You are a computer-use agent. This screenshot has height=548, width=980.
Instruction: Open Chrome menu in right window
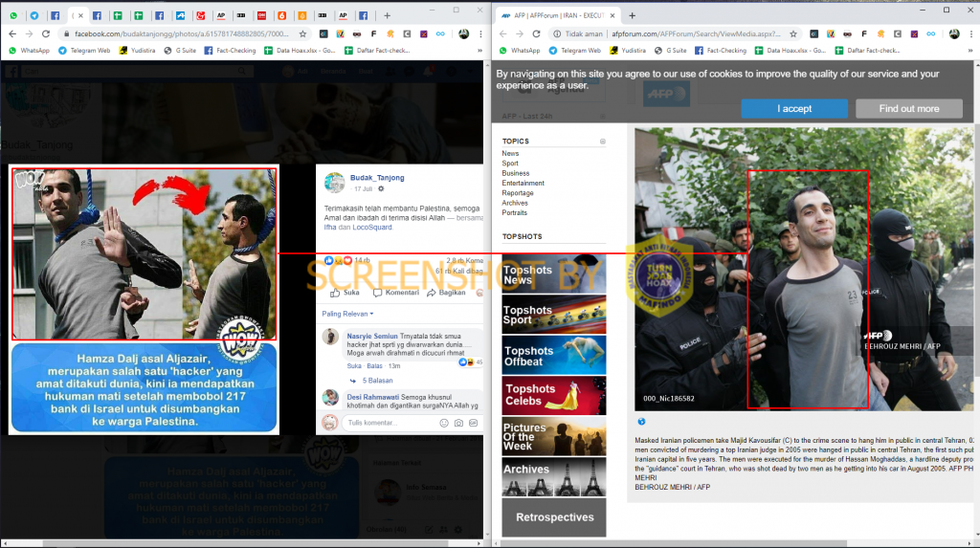[970, 33]
